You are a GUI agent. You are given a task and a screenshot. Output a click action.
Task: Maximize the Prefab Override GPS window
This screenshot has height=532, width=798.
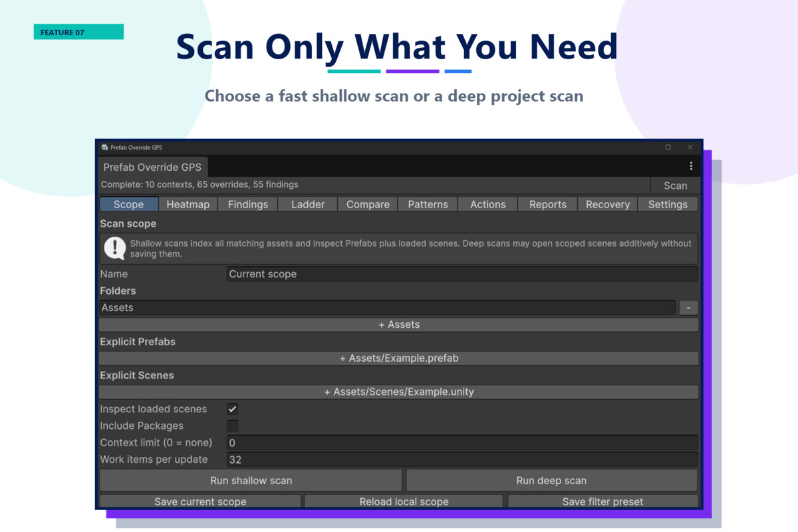pyautogui.click(x=668, y=147)
